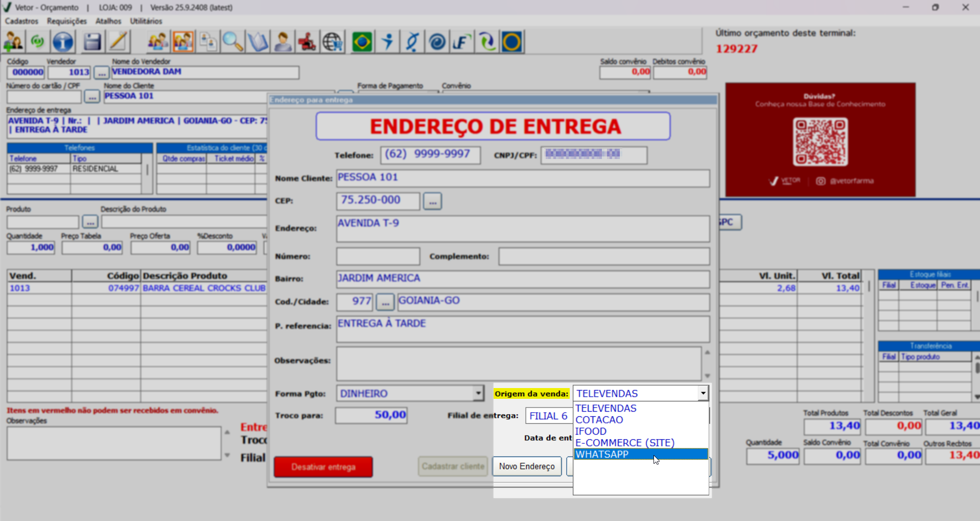This screenshot has width=980, height=521.
Task: Click the yellow ring on blue icon
Action: point(512,42)
